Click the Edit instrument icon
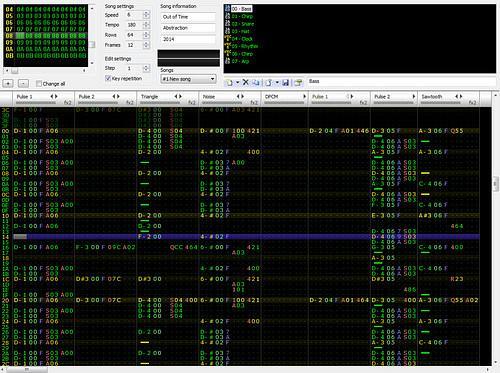500x373 pixels. [x=298, y=82]
